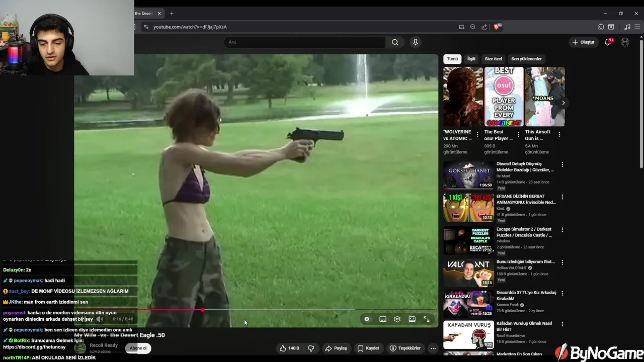Image resolution: width=644 pixels, height=362 pixels.
Task: Open options for Efsane Dizinin Berbat video
Action: 562,197
